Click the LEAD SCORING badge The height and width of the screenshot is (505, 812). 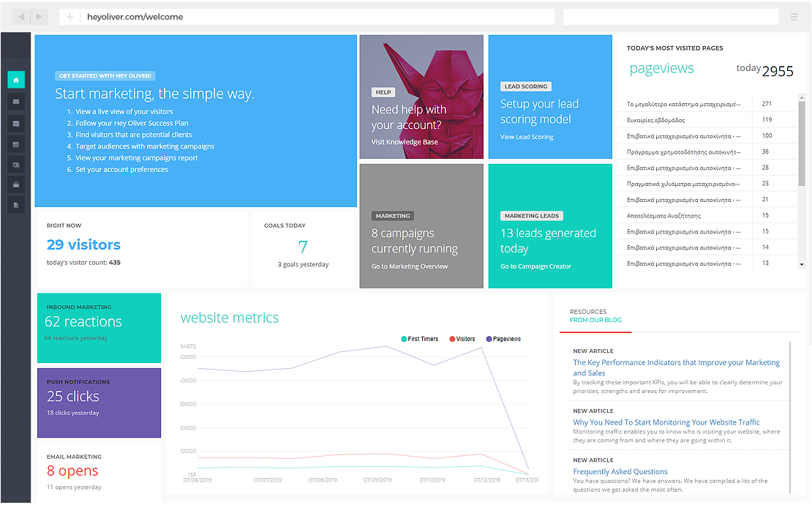[x=526, y=86]
